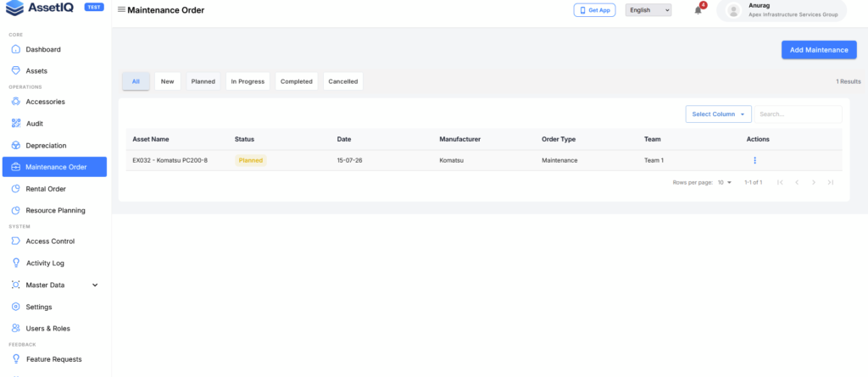Screen dimensions: 868x377
Task: Click the Add Maintenance button
Action: click(819, 50)
